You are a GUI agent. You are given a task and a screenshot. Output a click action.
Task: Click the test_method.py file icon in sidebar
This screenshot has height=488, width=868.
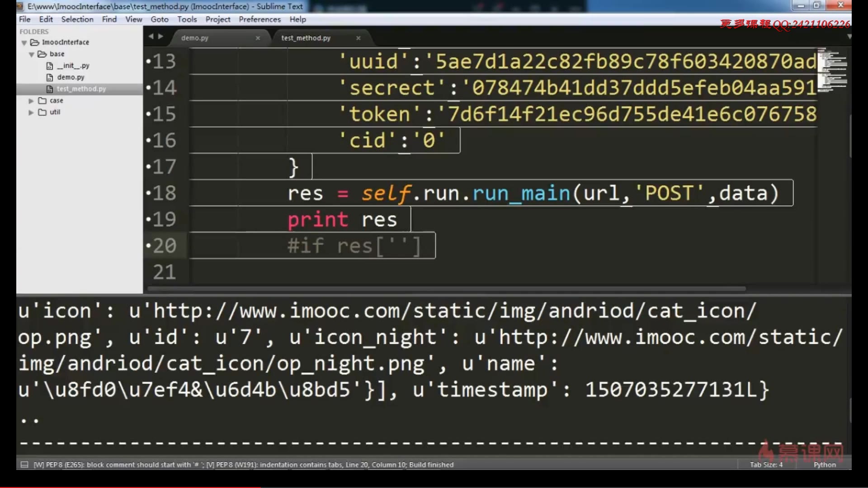click(x=50, y=89)
